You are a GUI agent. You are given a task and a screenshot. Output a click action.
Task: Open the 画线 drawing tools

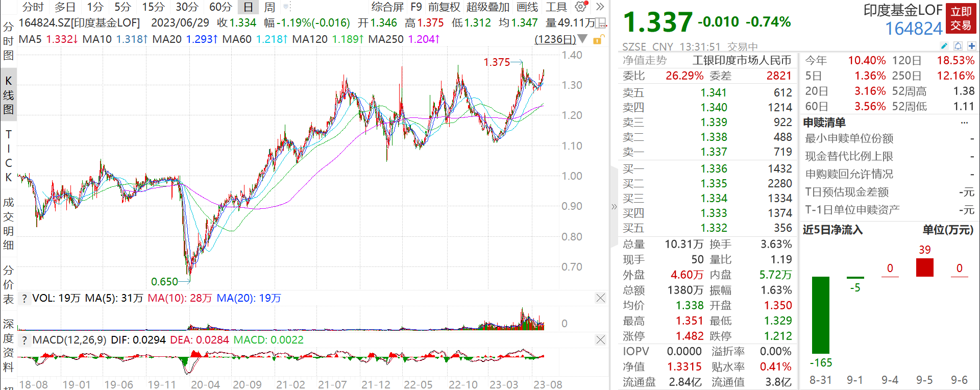click(527, 7)
